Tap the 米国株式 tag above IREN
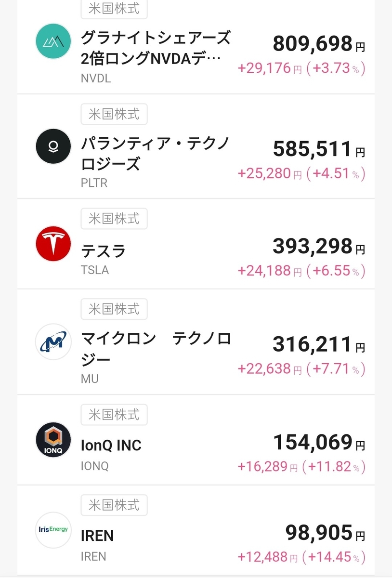The width and height of the screenshot is (392, 578). click(x=114, y=505)
